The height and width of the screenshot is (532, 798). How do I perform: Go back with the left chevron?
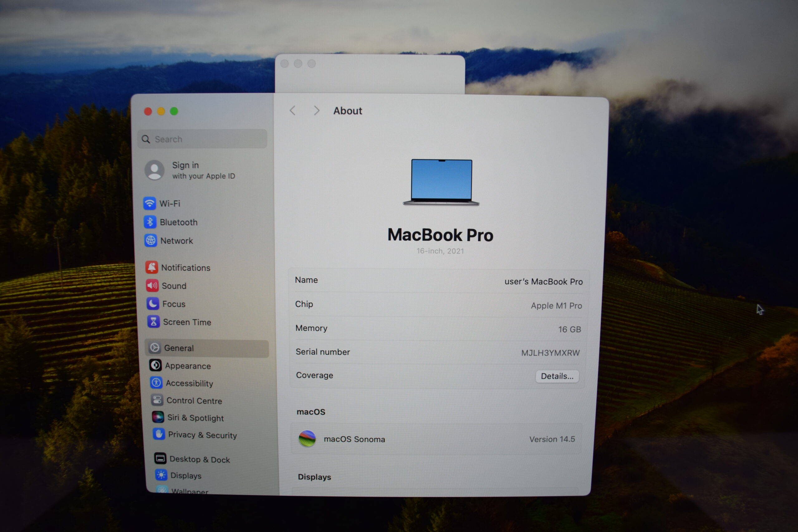[292, 110]
